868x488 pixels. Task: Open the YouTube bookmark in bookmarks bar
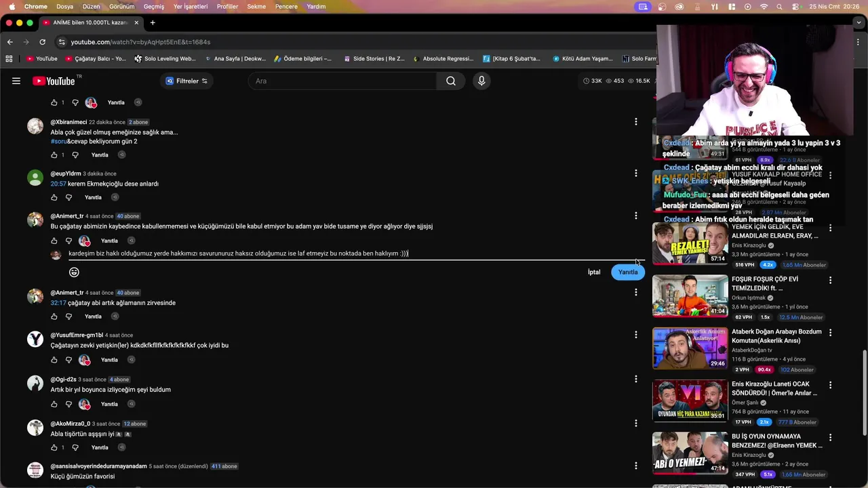click(x=41, y=59)
